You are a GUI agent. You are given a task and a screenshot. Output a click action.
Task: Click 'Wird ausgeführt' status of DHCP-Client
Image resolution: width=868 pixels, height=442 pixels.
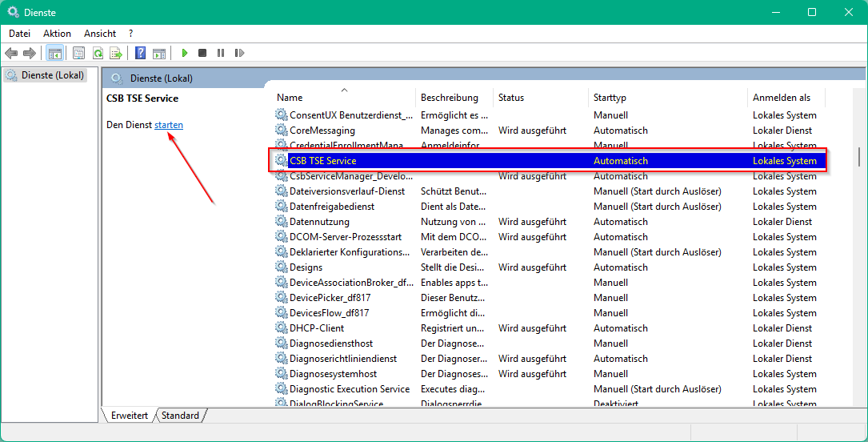click(x=532, y=328)
